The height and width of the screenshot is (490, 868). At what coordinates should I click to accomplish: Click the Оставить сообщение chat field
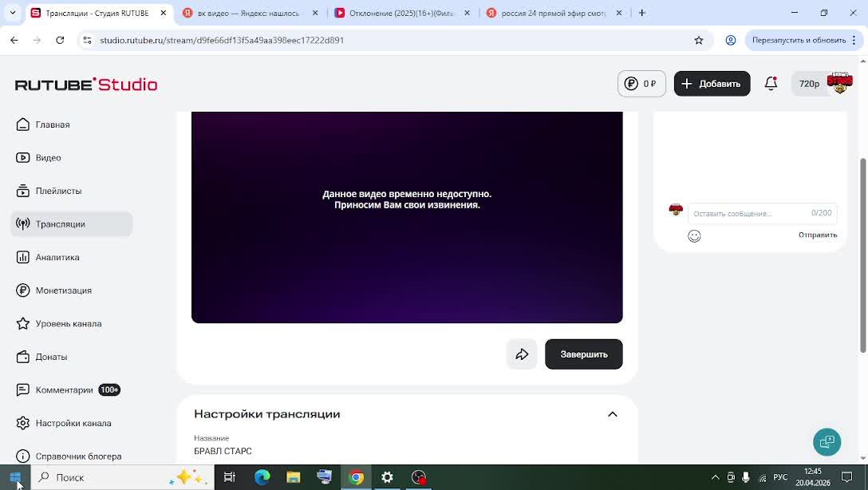click(x=762, y=213)
